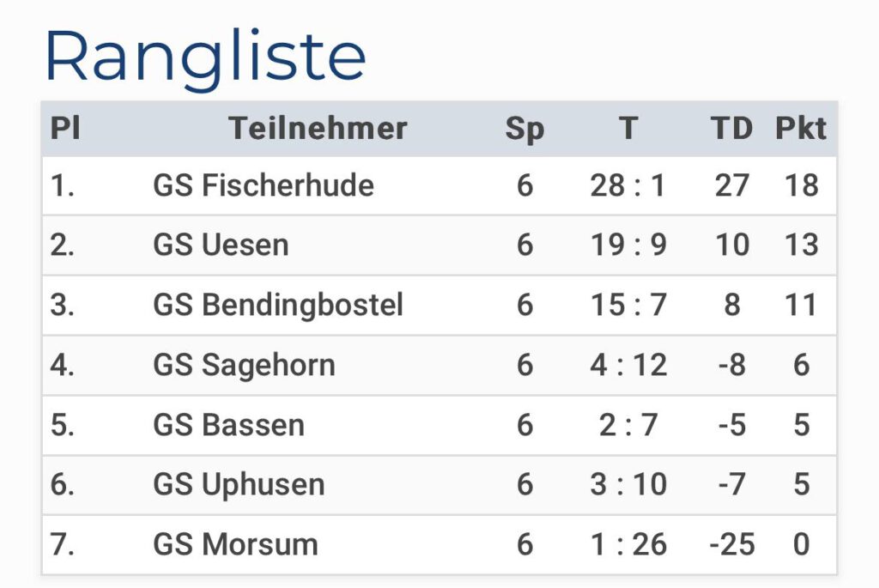
Task: Open team GS Bassen
Action: pyautogui.click(x=228, y=425)
